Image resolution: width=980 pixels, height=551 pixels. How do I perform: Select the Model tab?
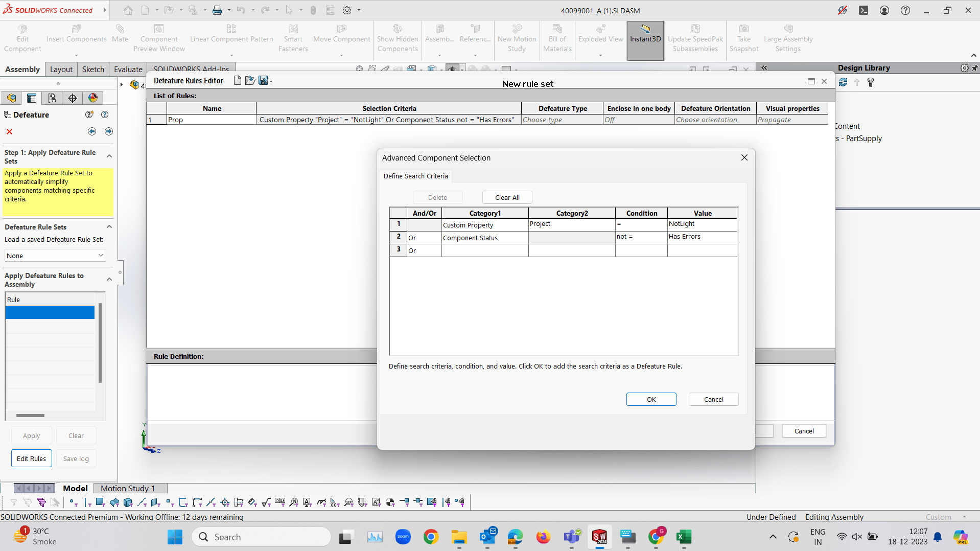[x=75, y=488]
